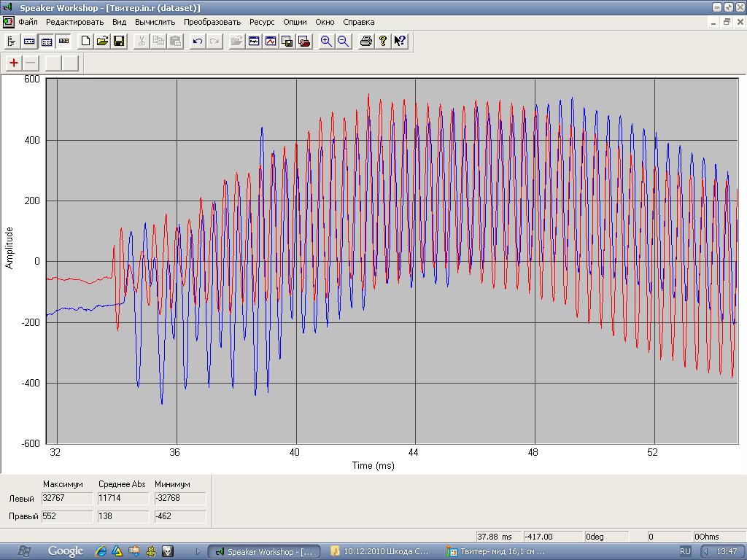Click the New file icon
Viewport: 747px width, 560px height.
(x=85, y=42)
